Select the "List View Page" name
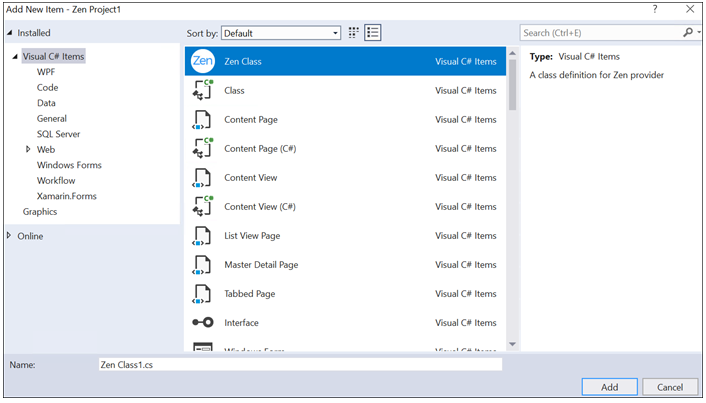Screen dimensions: 706x403 click(252, 236)
